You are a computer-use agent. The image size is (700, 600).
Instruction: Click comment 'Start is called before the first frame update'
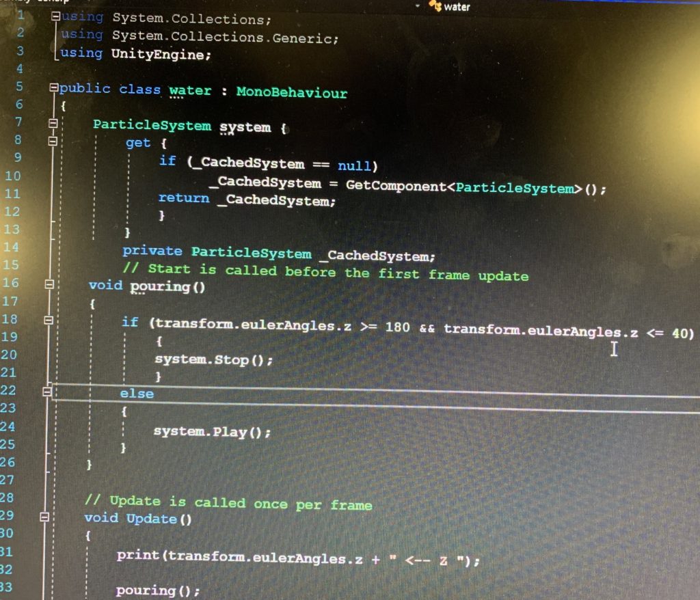(x=338, y=272)
